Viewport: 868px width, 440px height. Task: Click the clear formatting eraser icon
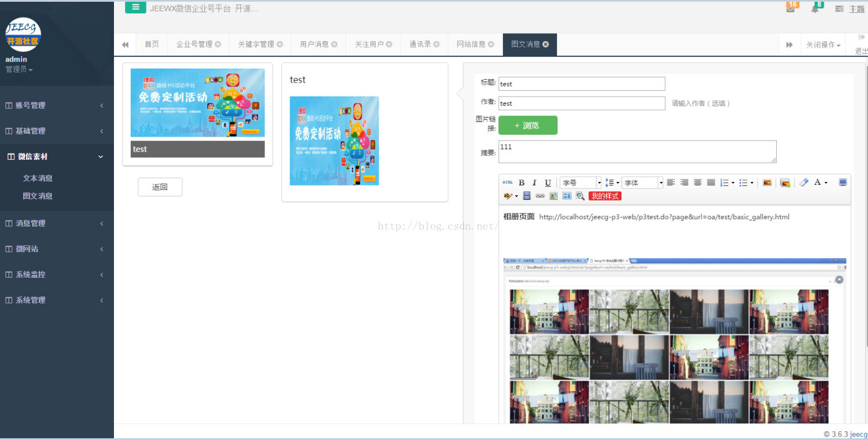point(803,182)
